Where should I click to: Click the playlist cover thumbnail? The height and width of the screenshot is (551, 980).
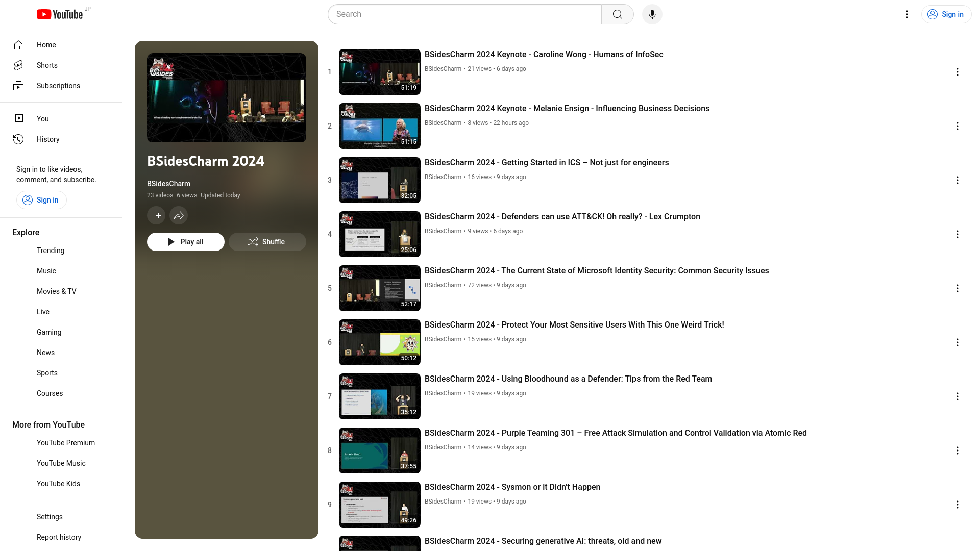click(227, 97)
